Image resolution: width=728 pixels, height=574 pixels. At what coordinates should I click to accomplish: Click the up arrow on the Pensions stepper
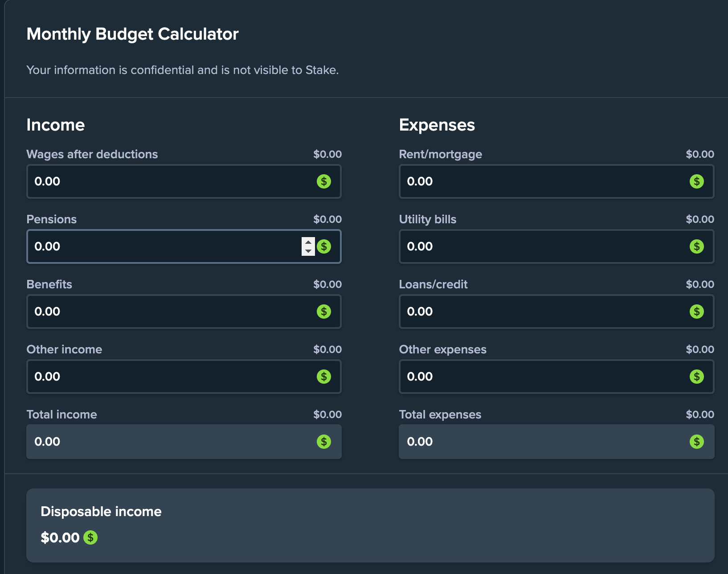(308, 242)
